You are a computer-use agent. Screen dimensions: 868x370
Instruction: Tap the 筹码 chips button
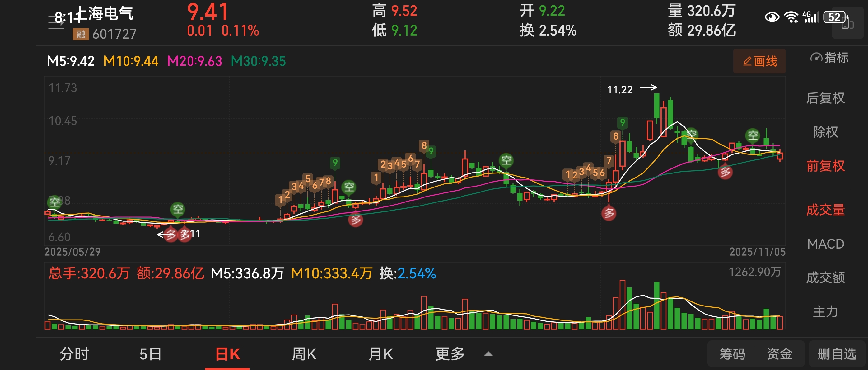pyautogui.click(x=732, y=354)
